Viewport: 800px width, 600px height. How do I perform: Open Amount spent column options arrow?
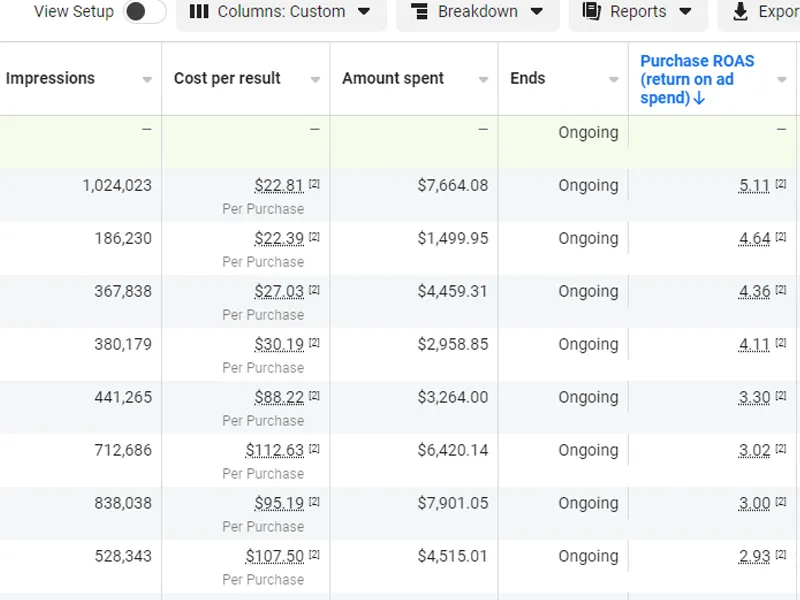tap(483, 80)
